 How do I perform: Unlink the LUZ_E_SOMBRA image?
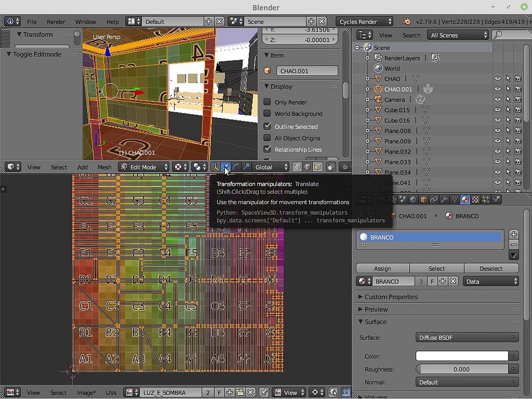(250, 392)
